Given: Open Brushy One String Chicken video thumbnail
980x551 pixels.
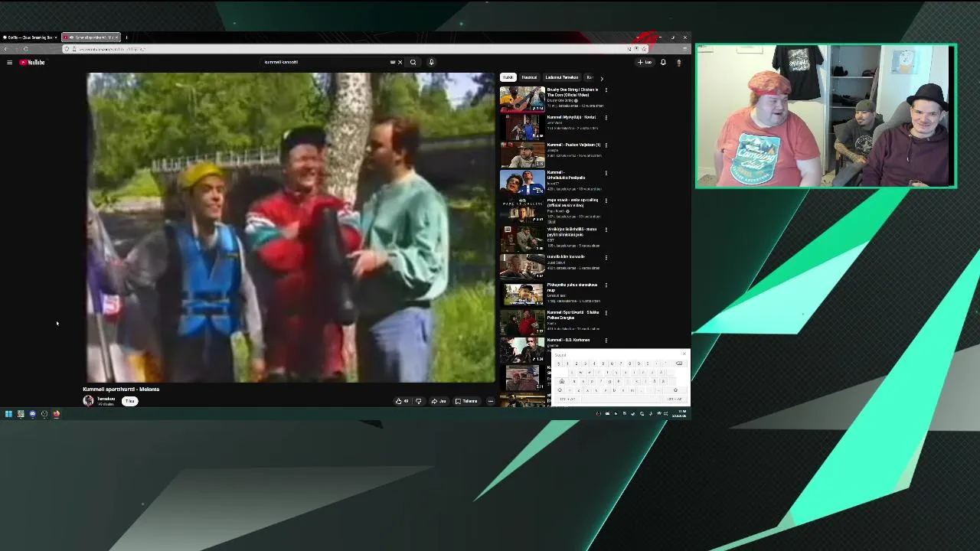Looking at the screenshot, I should (x=522, y=98).
